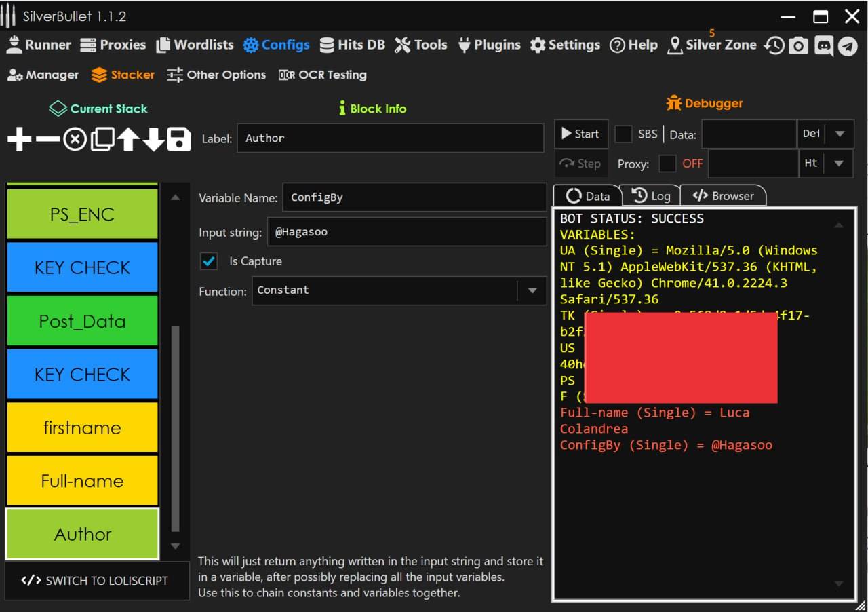Image resolution: width=868 pixels, height=612 pixels.
Task: Toggle the Proxy checkbox in debugger
Action: (668, 164)
